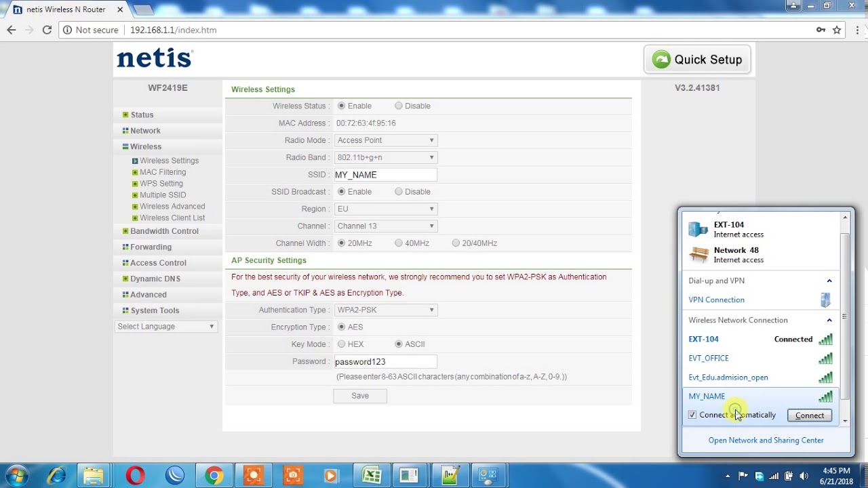868x488 pixels.
Task: Open the Radio Band dropdown
Action: 386,157
